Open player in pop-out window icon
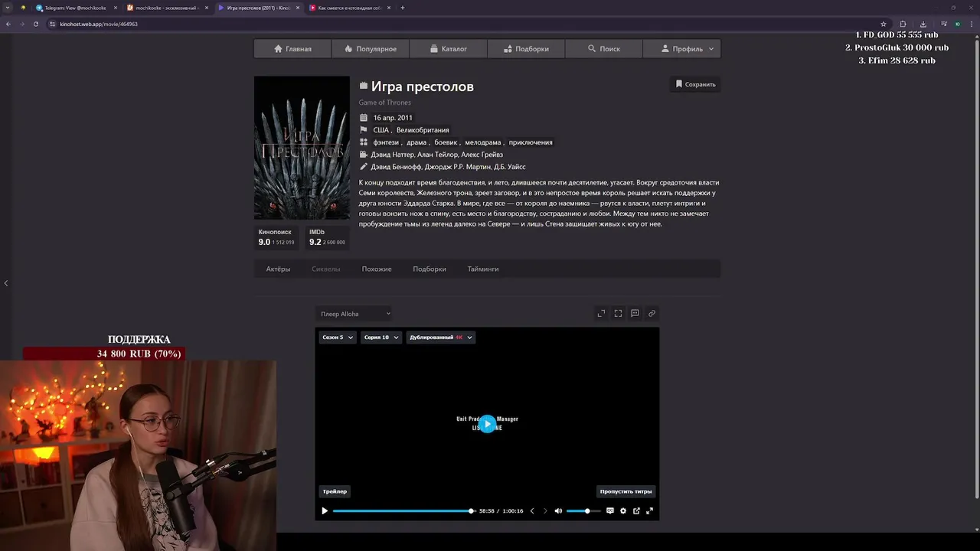 pyautogui.click(x=636, y=511)
